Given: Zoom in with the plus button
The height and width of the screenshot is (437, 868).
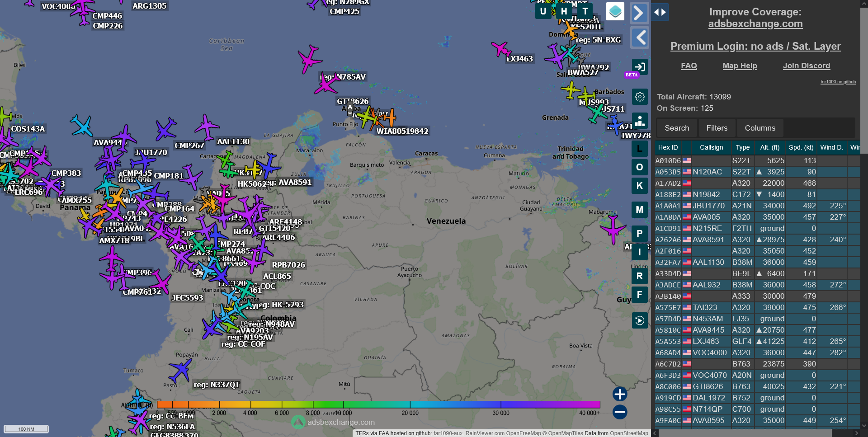Looking at the screenshot, I should [x=620, y=394].
